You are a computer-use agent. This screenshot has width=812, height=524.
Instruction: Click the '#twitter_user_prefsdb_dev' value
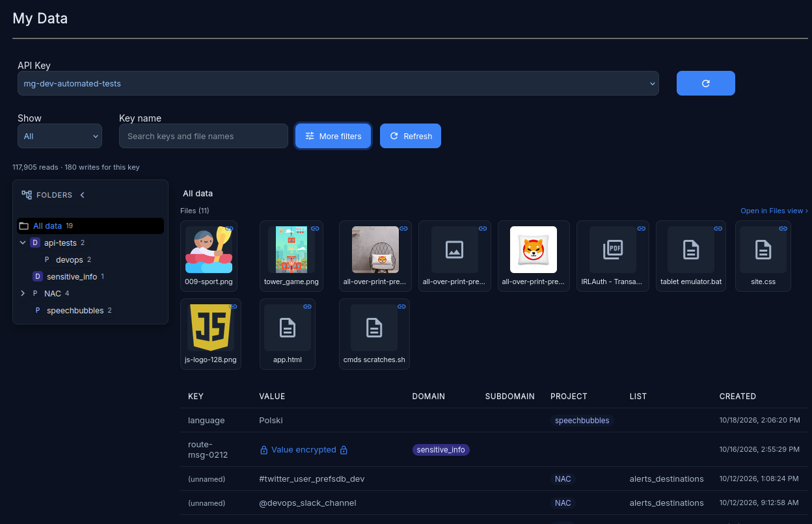[x=312, y=479]
